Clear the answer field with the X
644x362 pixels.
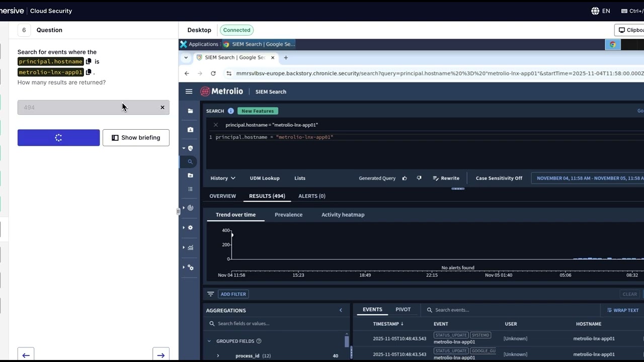coord(163,107)
